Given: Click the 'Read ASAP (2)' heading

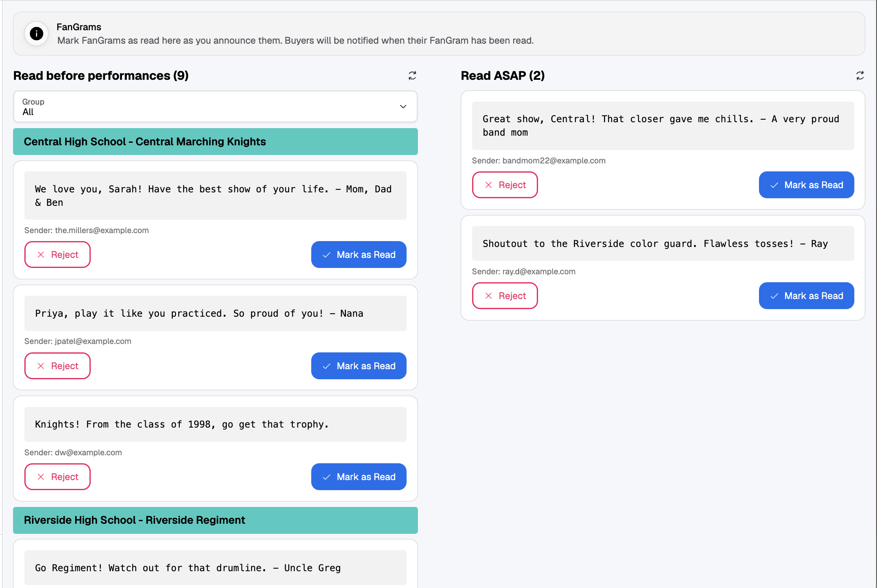Looking at the screenshot, I should [503, 76].
